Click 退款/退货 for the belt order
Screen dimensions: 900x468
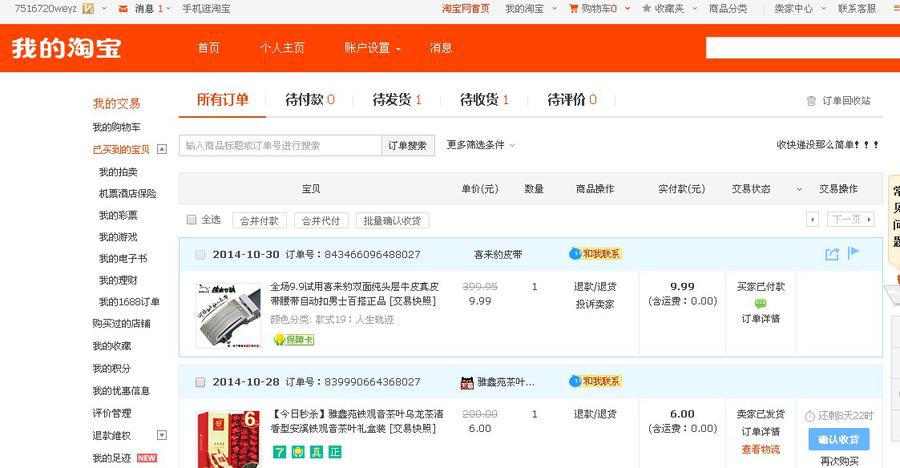tap(595, 287)
